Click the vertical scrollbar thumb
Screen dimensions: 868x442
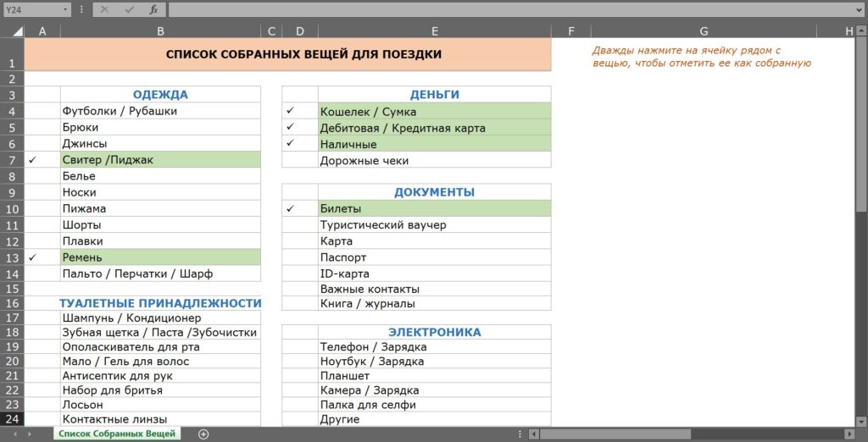[861, 124]
